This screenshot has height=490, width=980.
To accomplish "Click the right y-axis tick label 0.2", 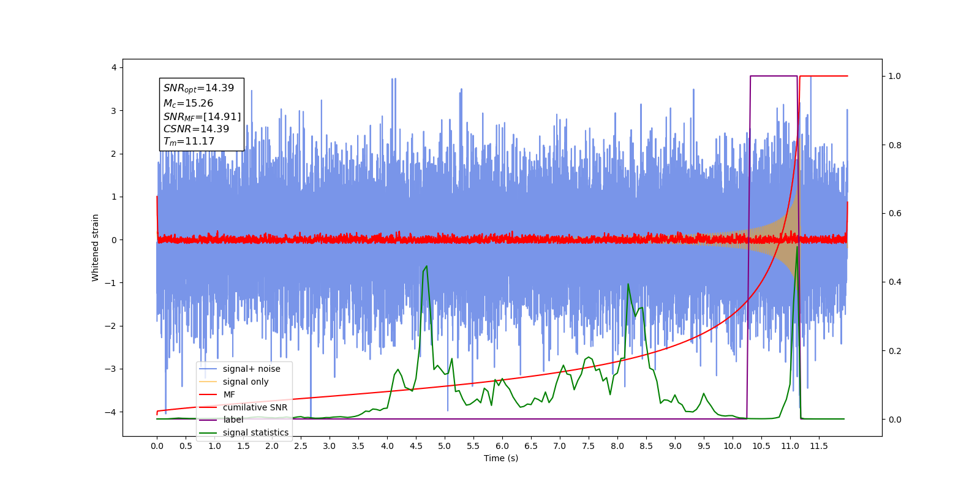I will tap(895, 351).
